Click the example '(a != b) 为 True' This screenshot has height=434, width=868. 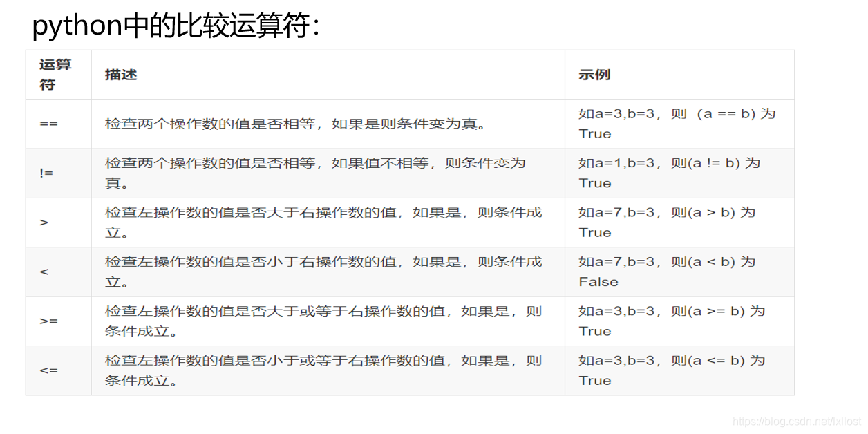click(679, 173)
